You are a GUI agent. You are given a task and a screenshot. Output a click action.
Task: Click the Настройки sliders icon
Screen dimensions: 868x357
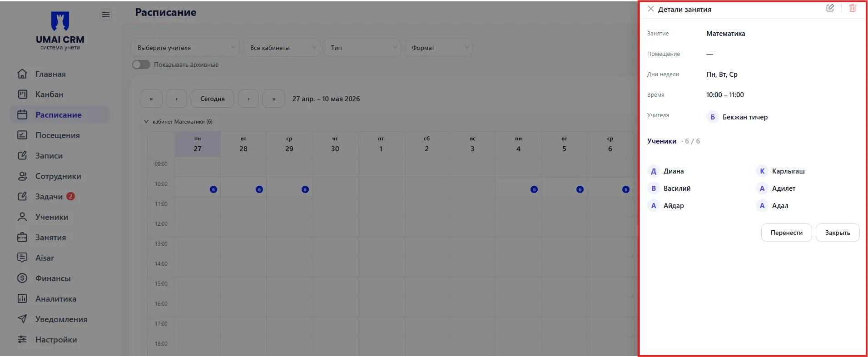click(22, 339)
